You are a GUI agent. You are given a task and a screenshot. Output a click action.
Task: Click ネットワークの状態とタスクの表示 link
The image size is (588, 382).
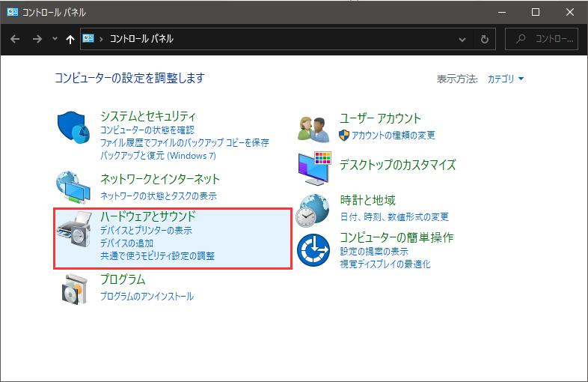(159, 195)
